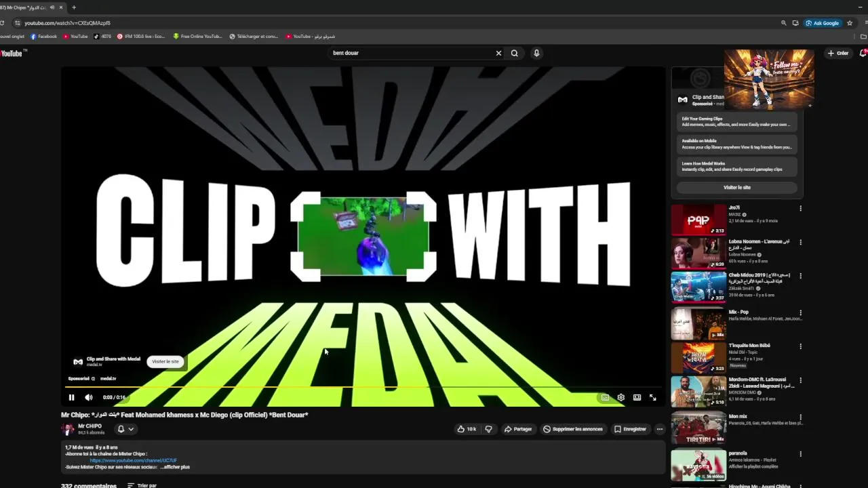Open options menu for Mon3om-DMC video
Screen dimensions: 868x488
coord(800,381)
